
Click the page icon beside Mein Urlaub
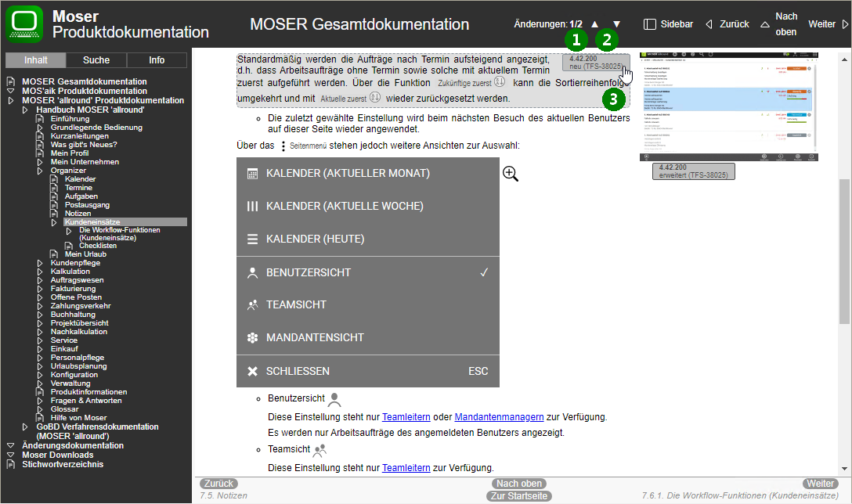pos(54,254)
